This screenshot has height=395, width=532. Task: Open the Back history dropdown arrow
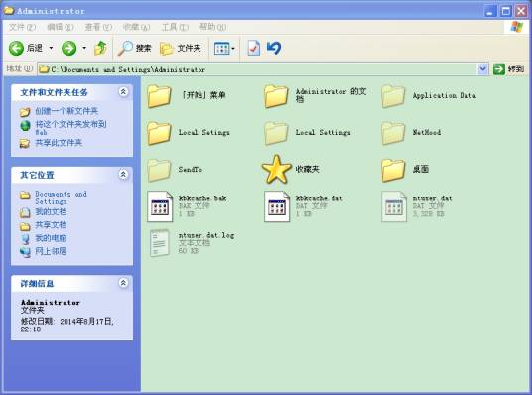click(51, 49)
